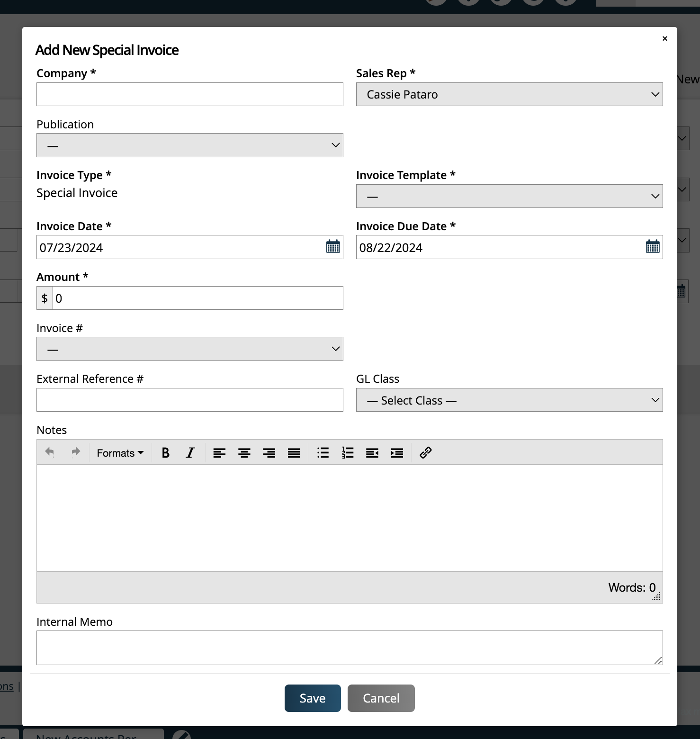Open the Formats menu in Notes toolbar
Image resolution: width=700 pixels, height=739 pixels.
(119, 452)
